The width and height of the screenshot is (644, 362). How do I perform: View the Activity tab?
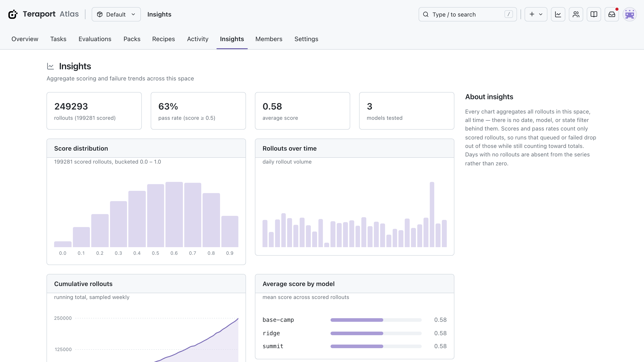[197, 39]
